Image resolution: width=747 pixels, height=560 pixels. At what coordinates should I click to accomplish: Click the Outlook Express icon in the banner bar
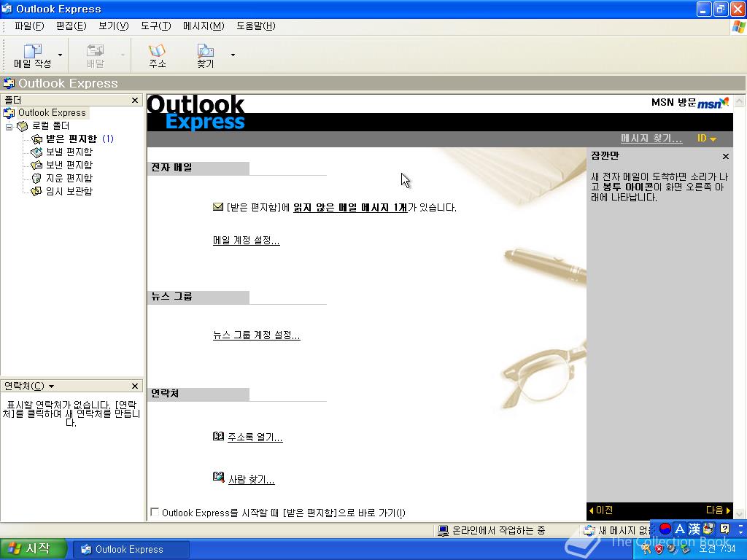9,83
